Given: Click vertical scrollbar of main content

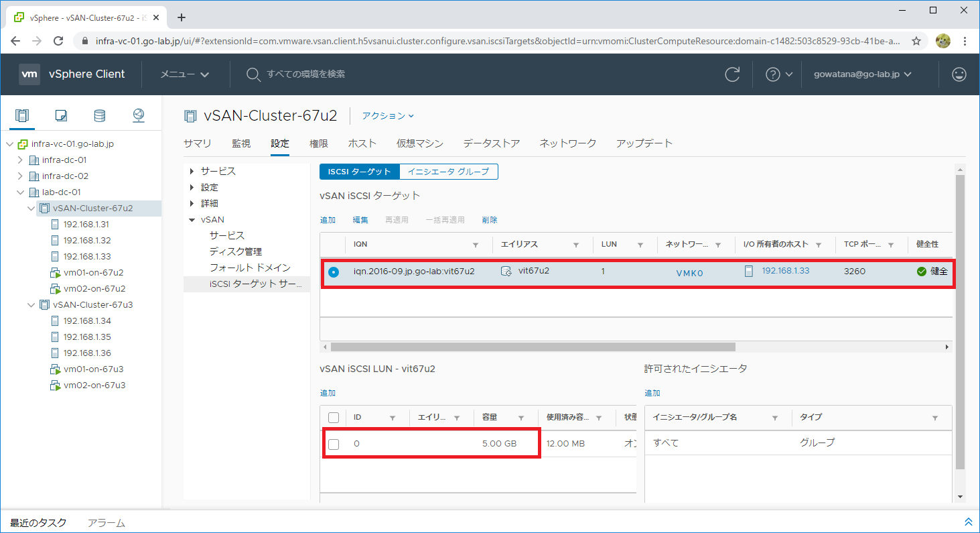Looking at the screenshot, I should [x=960, y=322].
